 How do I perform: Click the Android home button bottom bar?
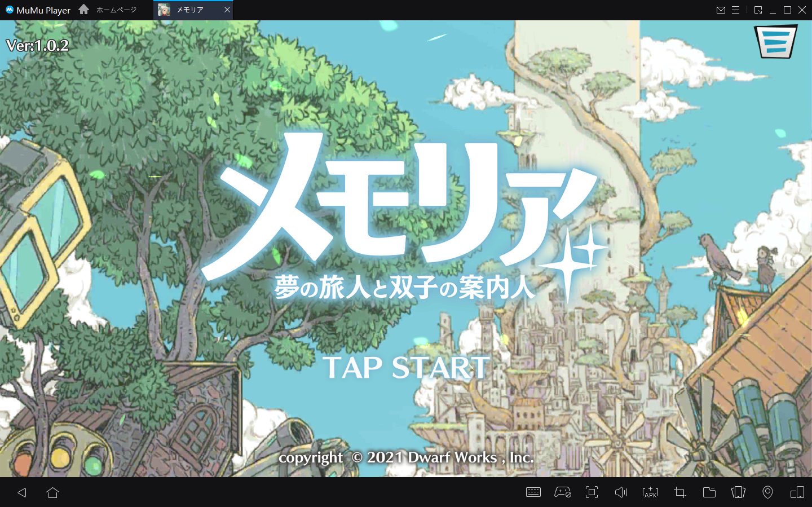point(53,492)
